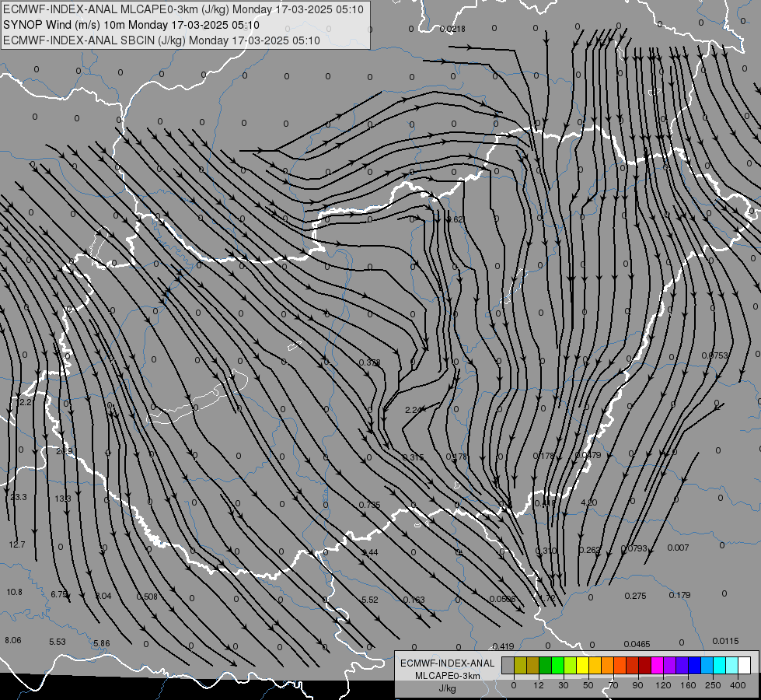Click the 0.0115 data value
This screenshot has width=761, height=700.
click(725, 641)
